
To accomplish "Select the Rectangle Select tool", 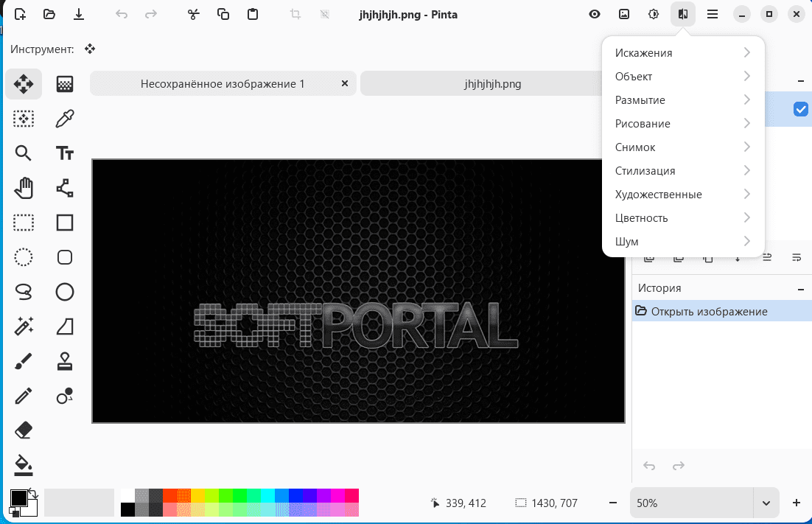I will [x=24, y=223].
